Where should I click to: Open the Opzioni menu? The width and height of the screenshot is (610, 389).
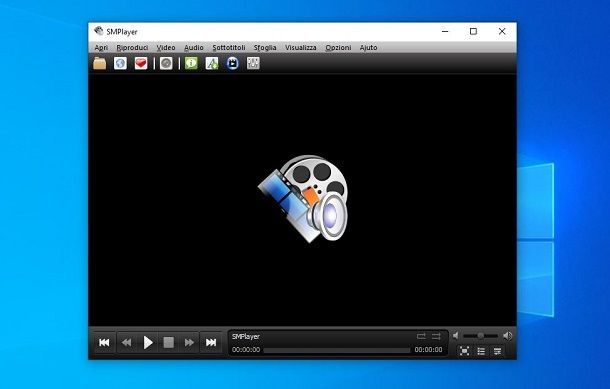point(338,47)
